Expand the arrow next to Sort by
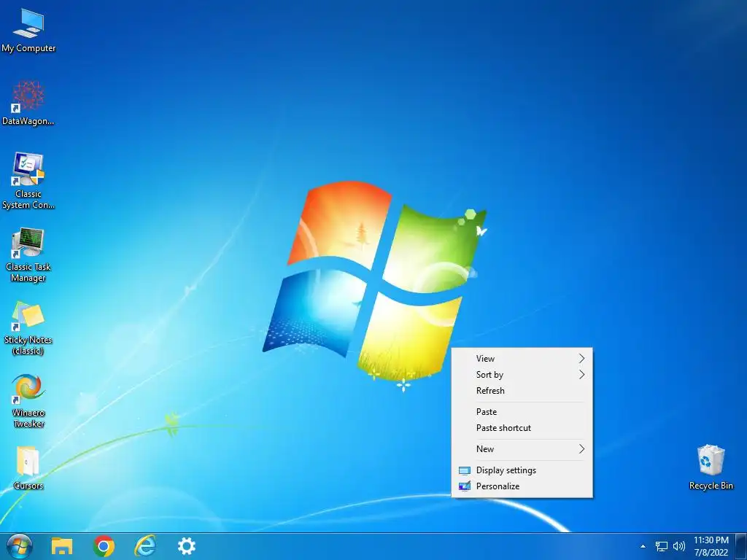Screen dimensions: 747x560 coord(581,375)
